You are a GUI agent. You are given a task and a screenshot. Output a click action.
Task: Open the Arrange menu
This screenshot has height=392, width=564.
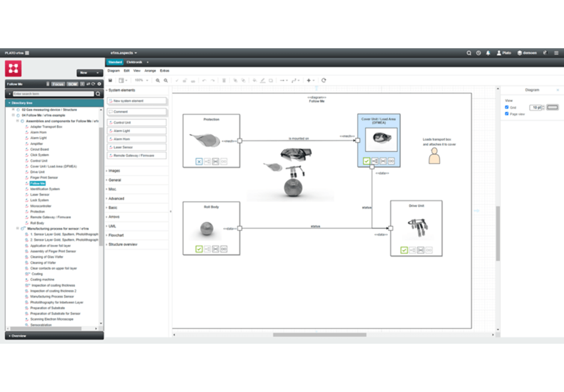tap(150, 71)
